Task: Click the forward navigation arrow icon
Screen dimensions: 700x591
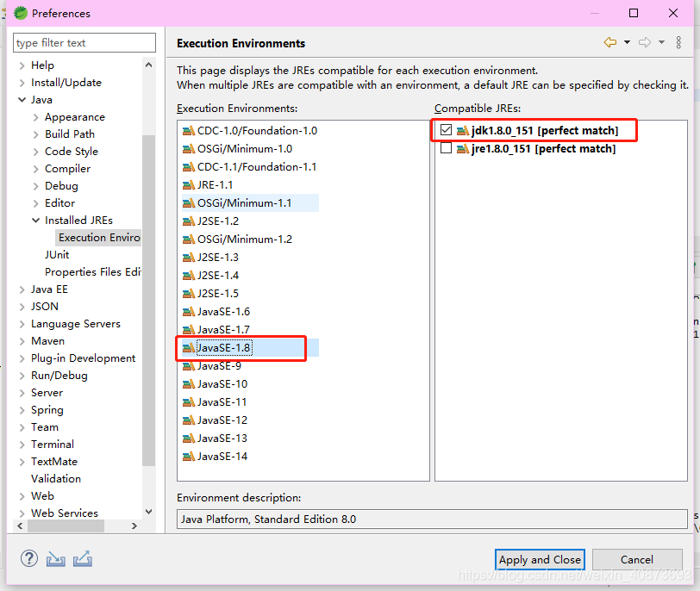Action: pyautogui.click(x=644, y=42)
